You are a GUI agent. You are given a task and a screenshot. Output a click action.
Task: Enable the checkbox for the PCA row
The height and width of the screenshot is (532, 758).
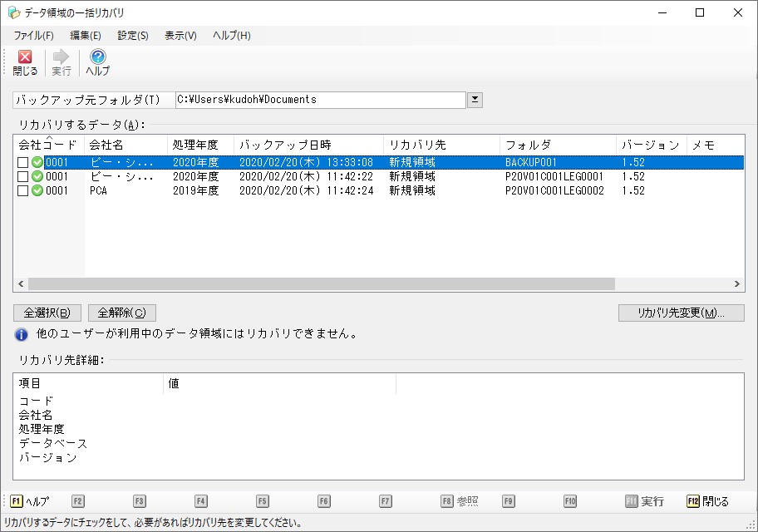pos(23,191)
